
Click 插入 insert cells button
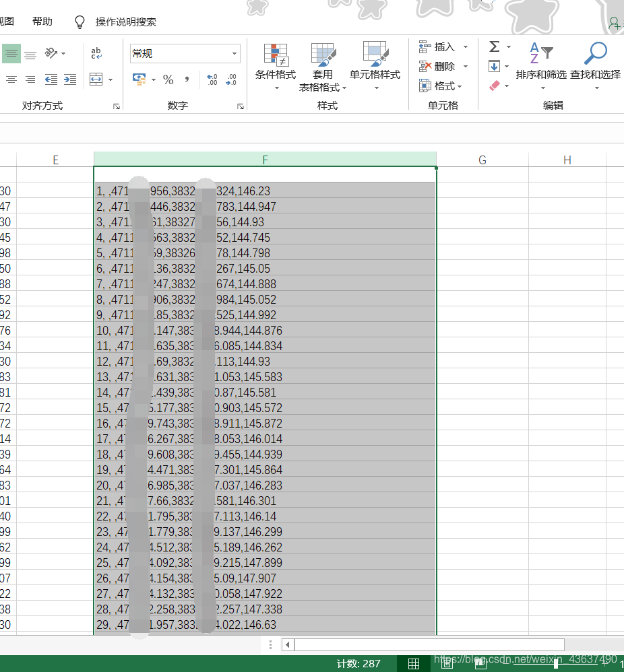437,46
